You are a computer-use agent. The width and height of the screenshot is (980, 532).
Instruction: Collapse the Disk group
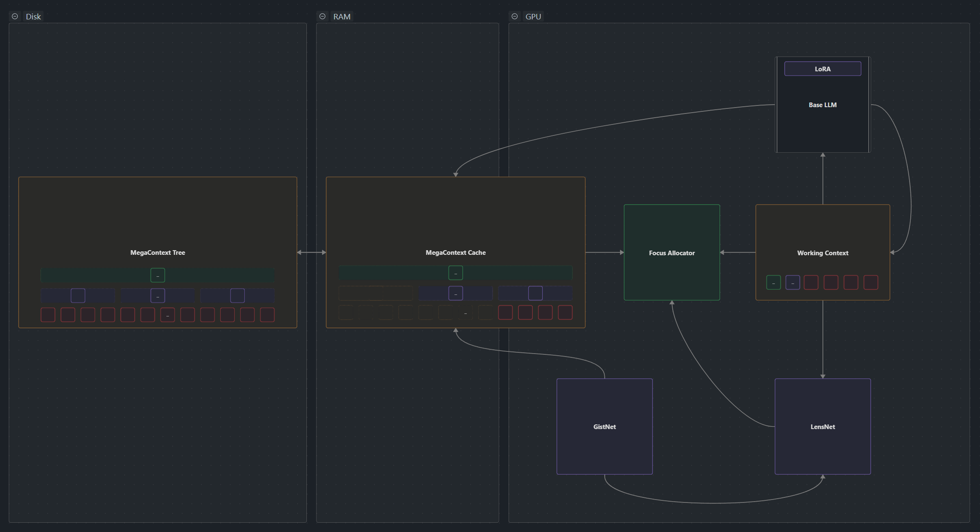click(15, 16)
